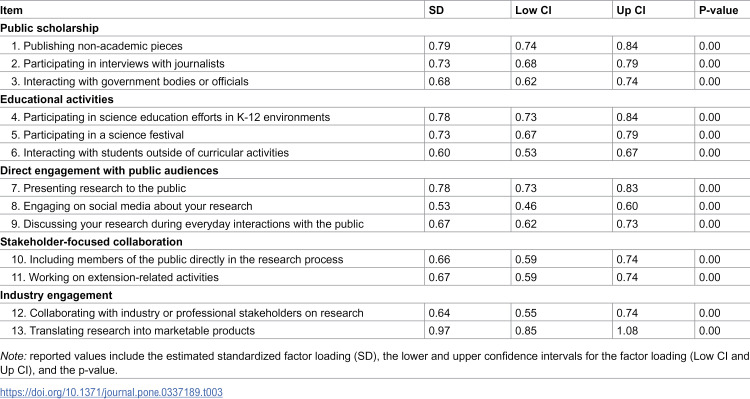Screen dimensions: 750x399
Task: Select row 'Publishing non-academic pieces'
Action: click(375, 46)
